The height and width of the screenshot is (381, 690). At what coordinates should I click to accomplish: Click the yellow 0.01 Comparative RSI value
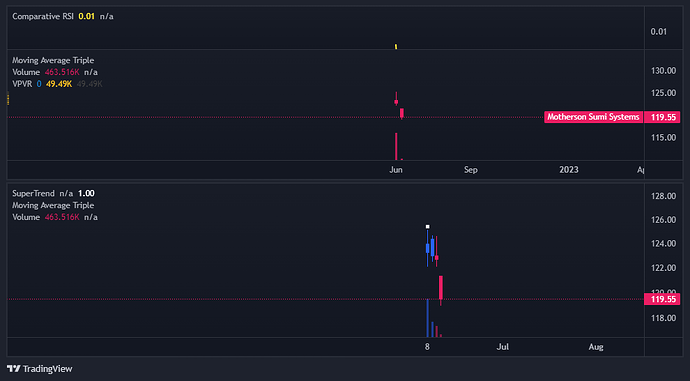pos(86,16)
